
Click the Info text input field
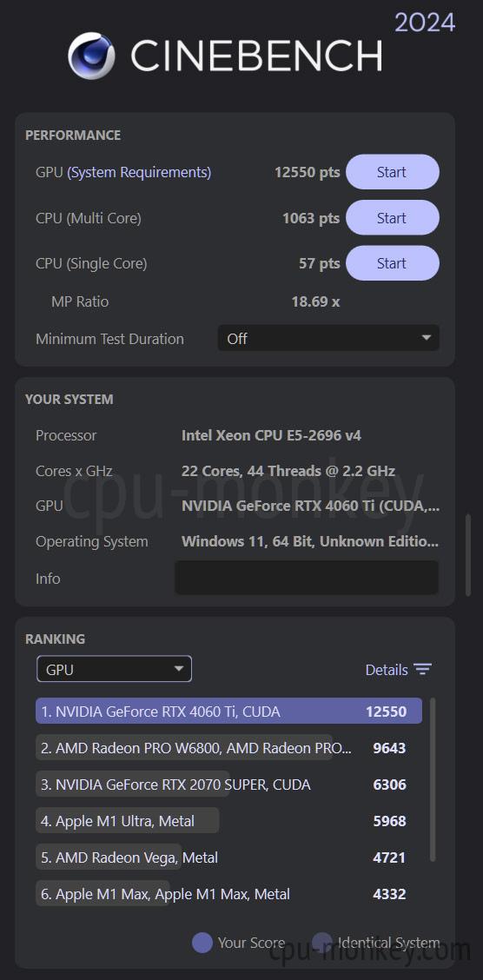point(306,578)
